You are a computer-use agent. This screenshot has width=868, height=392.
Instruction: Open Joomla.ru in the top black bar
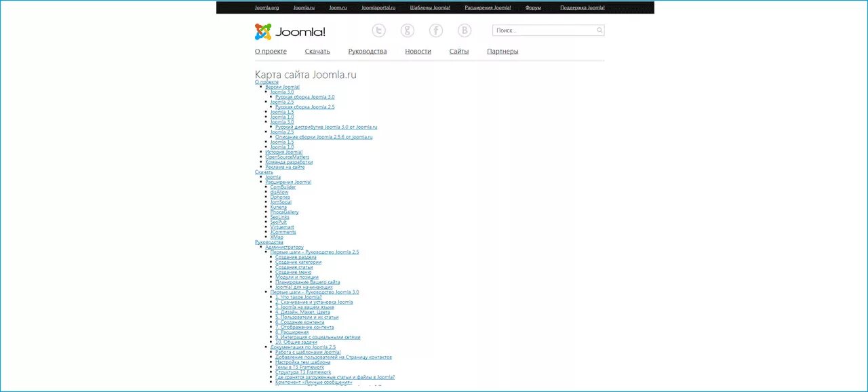coord(304,7)
